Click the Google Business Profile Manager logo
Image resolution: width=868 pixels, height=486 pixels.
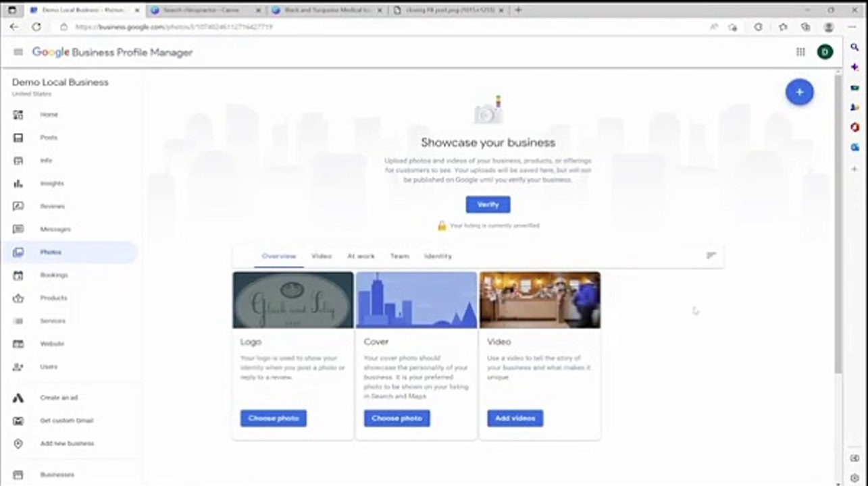click(112, 53)
